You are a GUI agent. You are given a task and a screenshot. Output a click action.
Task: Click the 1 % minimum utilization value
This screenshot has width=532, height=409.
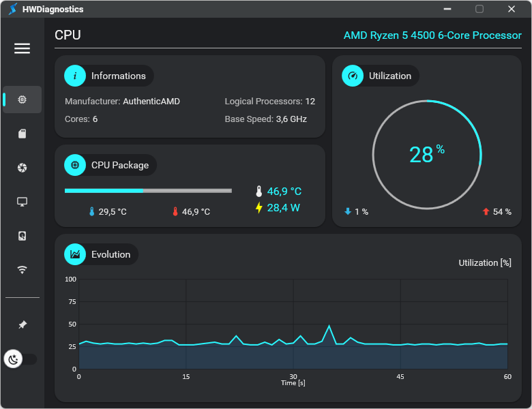click(361, 212)
